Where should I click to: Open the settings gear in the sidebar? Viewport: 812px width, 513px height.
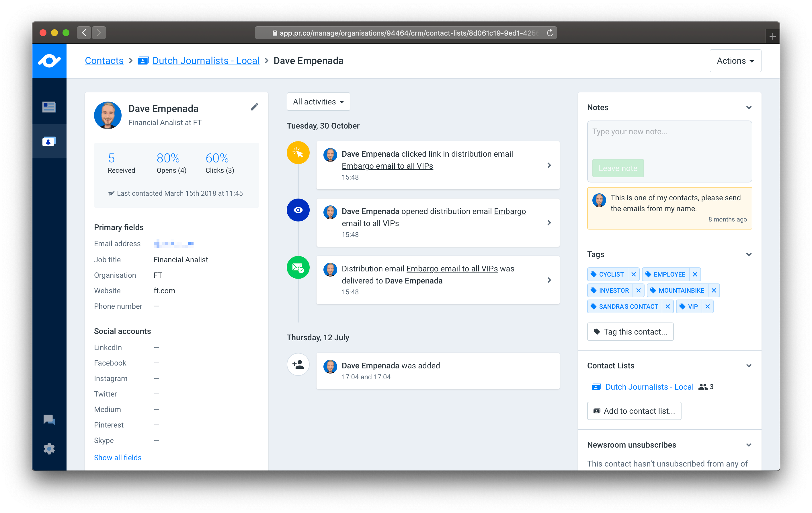pos(49,448)
